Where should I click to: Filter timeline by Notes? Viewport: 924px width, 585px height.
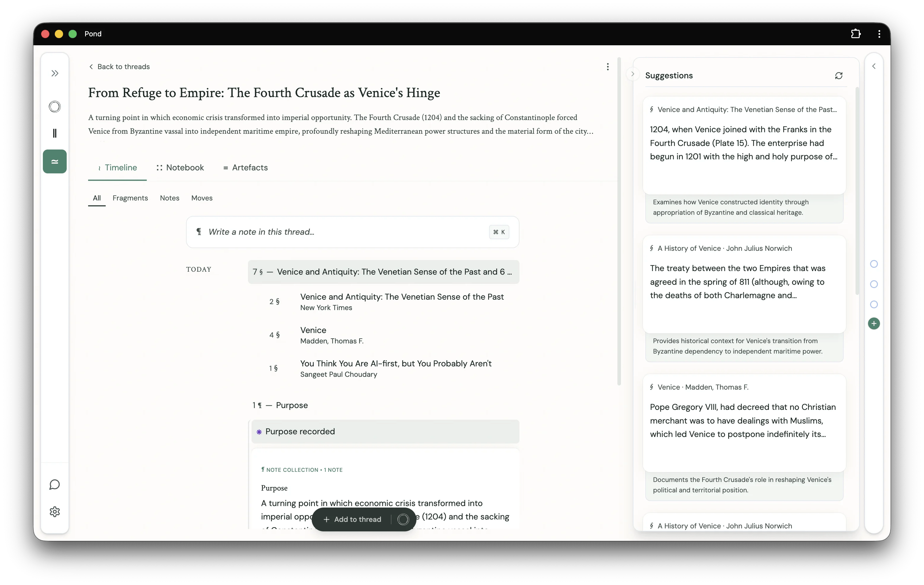coord(170,198)
